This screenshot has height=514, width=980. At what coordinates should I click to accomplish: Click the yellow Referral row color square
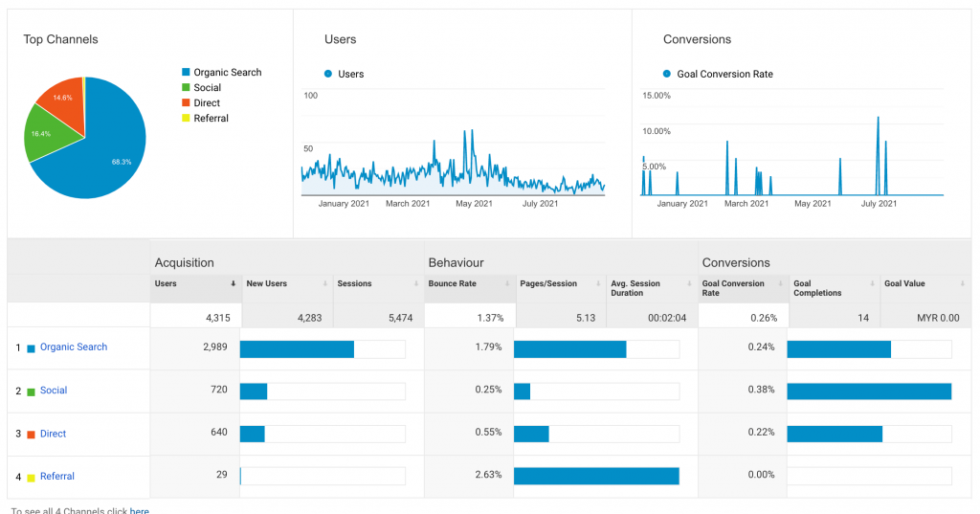[31, 478]
